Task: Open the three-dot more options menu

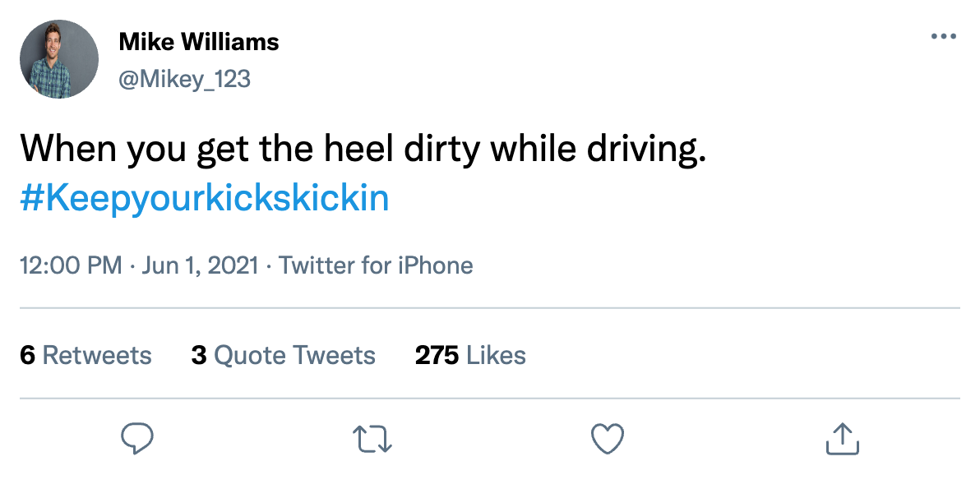Action: 944,37
